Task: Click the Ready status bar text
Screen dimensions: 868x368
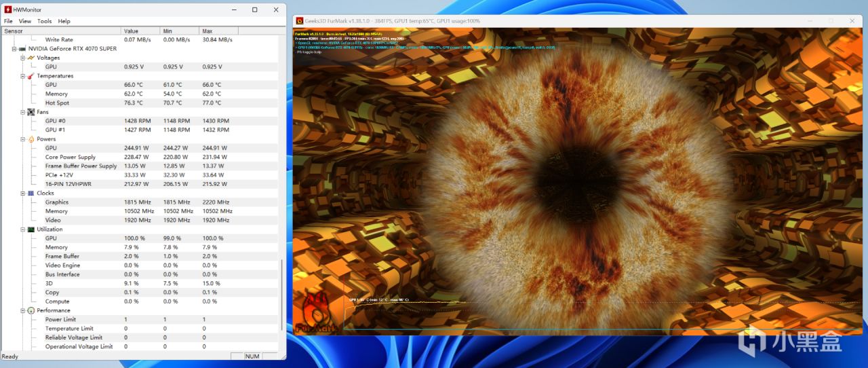Action: [10, 356]
